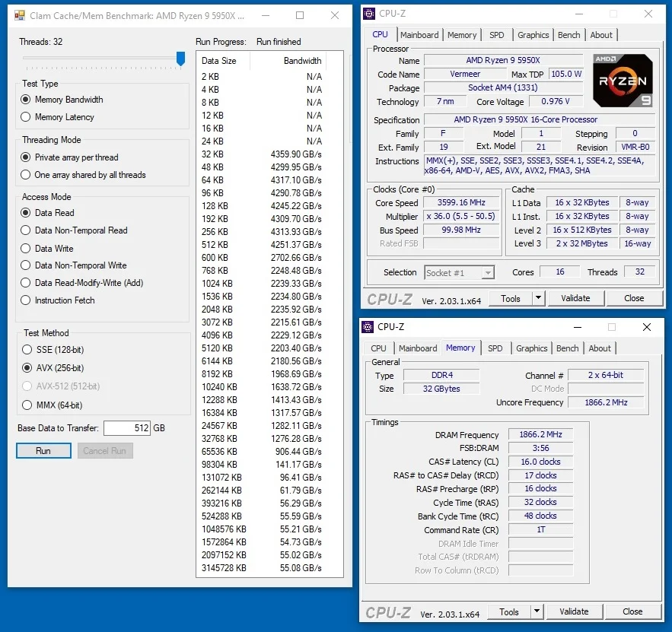
Task: Open Memory tab in upper CPU-Z
Action: 462,35
